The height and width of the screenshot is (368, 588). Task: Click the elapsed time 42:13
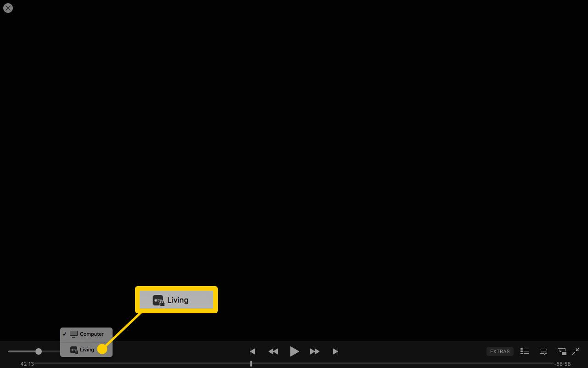coord(27,364)
